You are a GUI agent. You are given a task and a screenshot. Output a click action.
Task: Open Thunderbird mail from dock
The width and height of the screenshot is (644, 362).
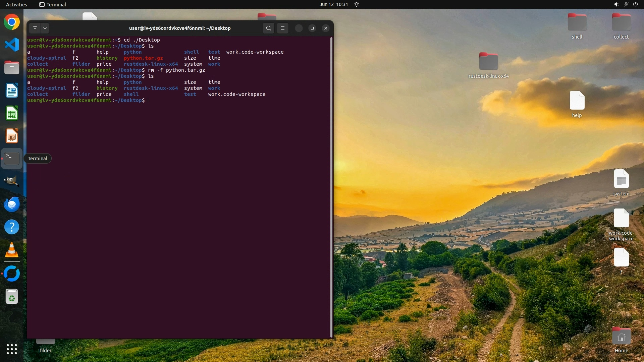tap(12, 204)
